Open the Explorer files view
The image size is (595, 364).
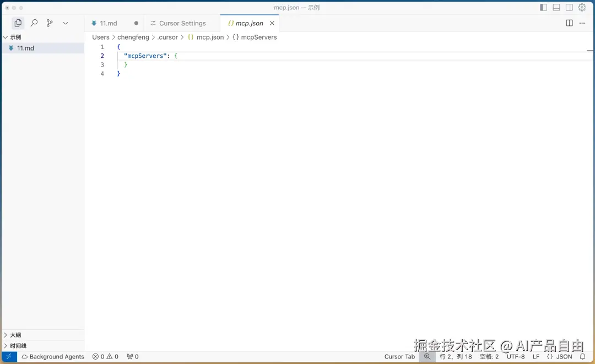[18, 23]
